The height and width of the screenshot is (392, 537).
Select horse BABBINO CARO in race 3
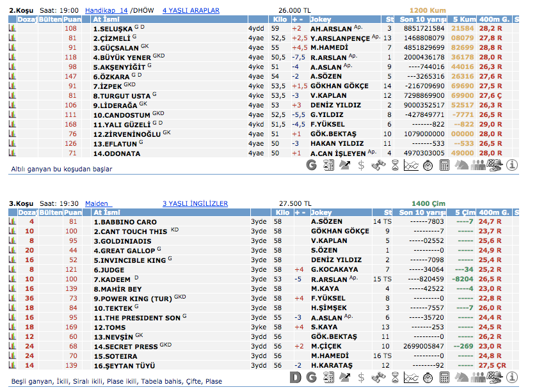click(x=125, y=222)
